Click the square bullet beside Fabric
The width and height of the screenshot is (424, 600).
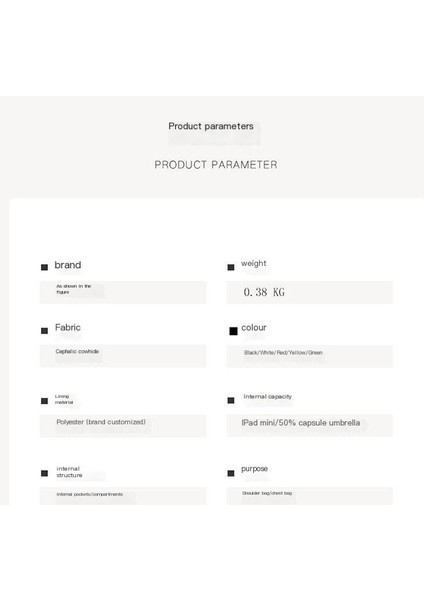pos(44,331)
